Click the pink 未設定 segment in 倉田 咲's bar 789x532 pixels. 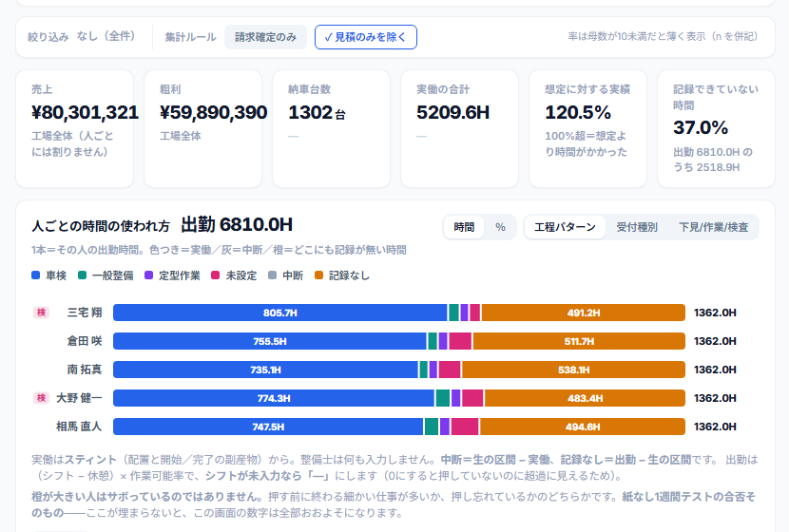[x=460, y=341]
